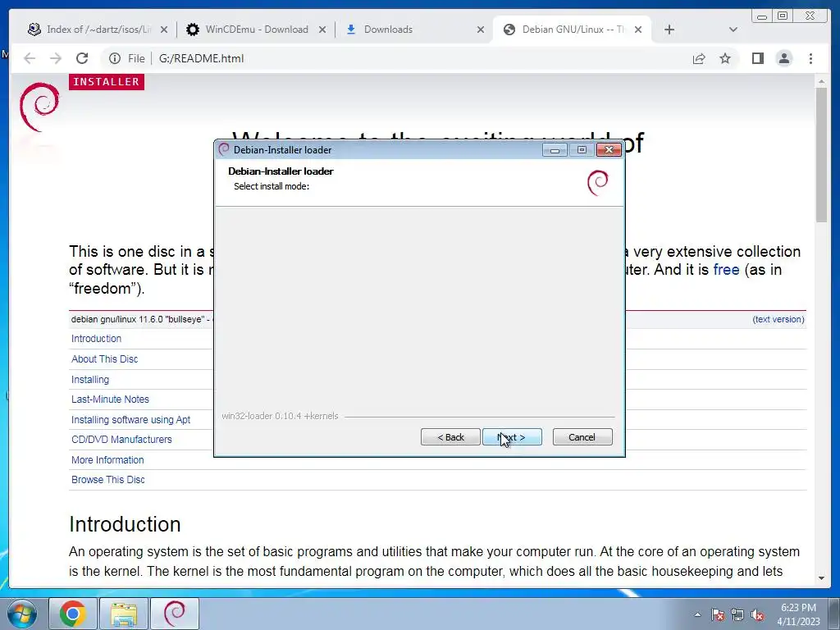Toggle the browser side panel
Screen dimensions: 840x630
(x=757, y=58)
